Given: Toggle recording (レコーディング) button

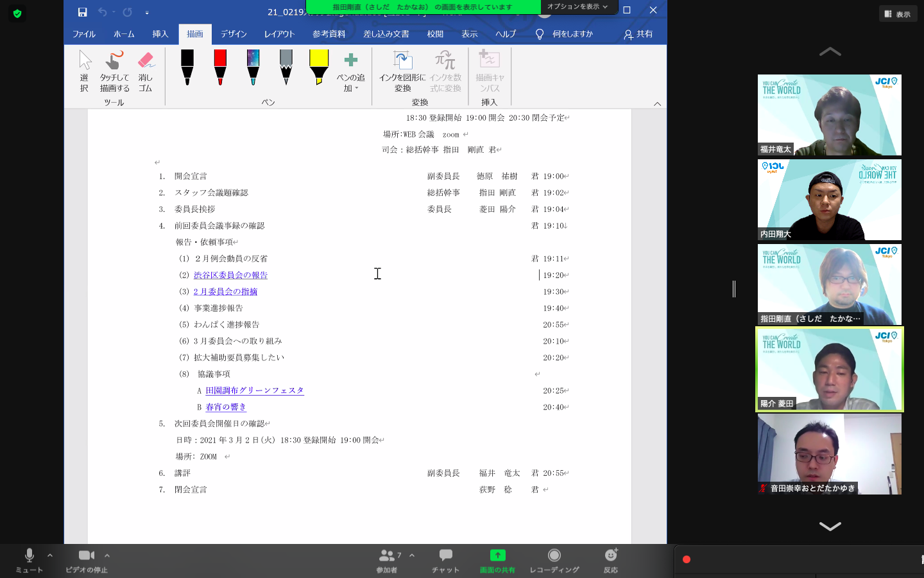Looking at the screenshot, I should point(554,560).
